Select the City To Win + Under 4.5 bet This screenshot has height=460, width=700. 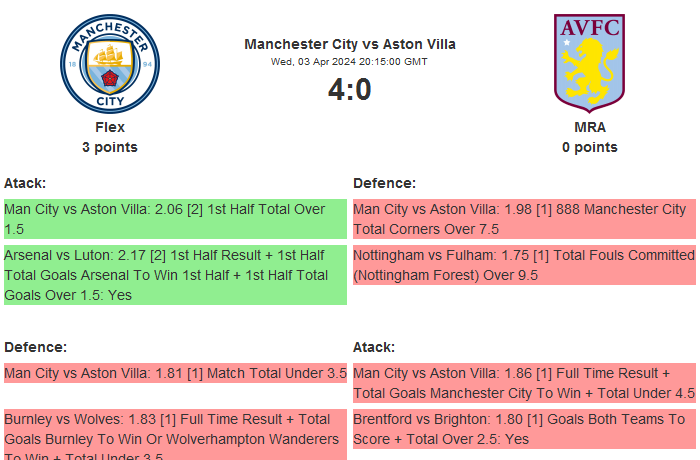pyautogui.click(x=524, y=384)
